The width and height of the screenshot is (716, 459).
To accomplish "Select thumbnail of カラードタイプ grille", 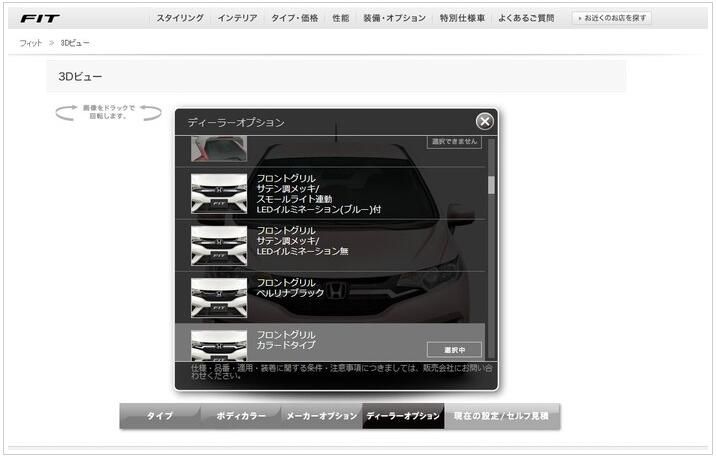I will 219,346.
